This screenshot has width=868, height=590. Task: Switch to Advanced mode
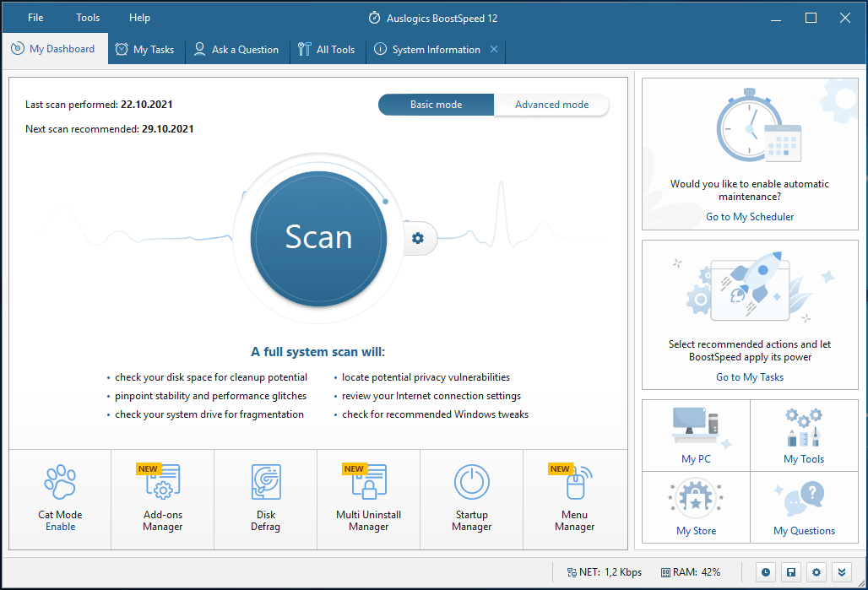[551, 105]
